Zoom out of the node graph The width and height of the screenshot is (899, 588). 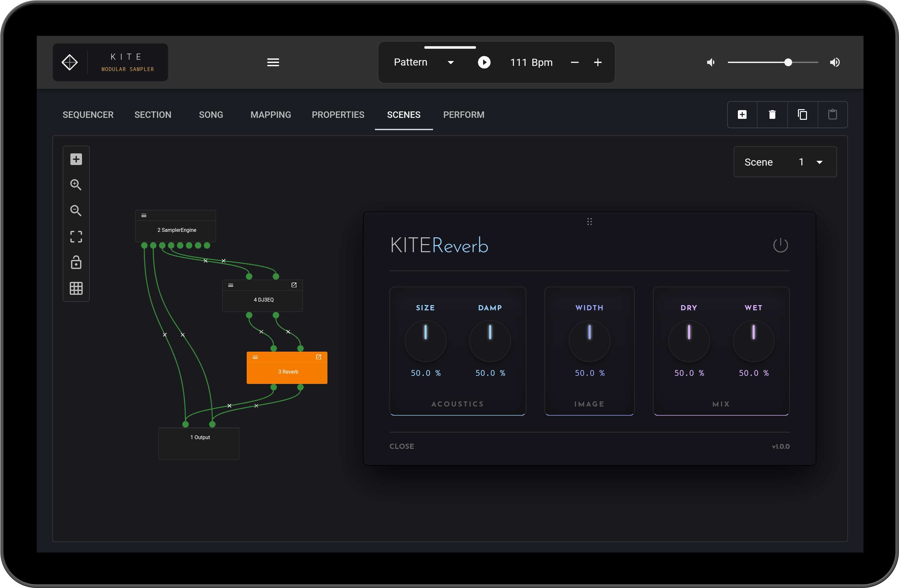[x=76, y=210]
